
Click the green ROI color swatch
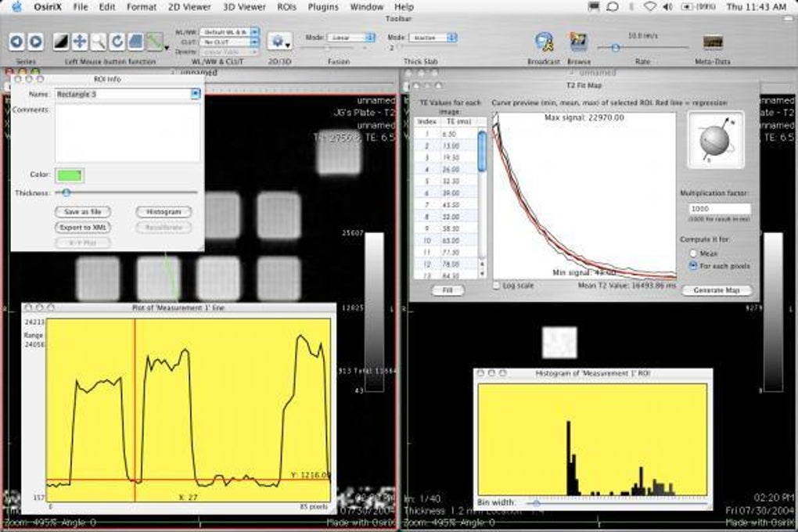[x=69, y=175]
